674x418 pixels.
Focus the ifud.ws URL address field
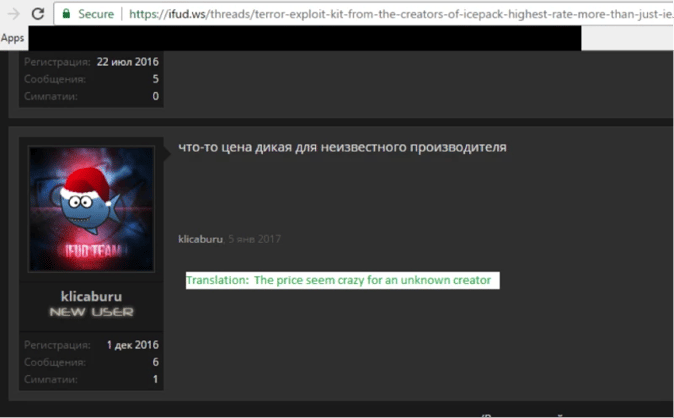pyautogui.click(x=400, y=15)
